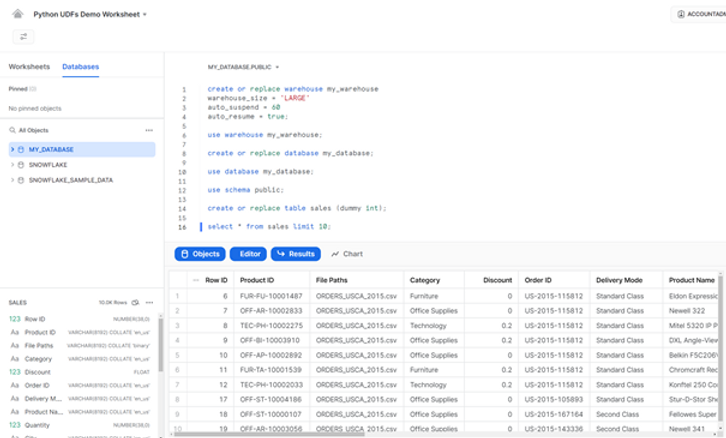The width and height of the screenshot is (726, 438).
Task: Click the results horizontal scrollbar
Action: 269,434
